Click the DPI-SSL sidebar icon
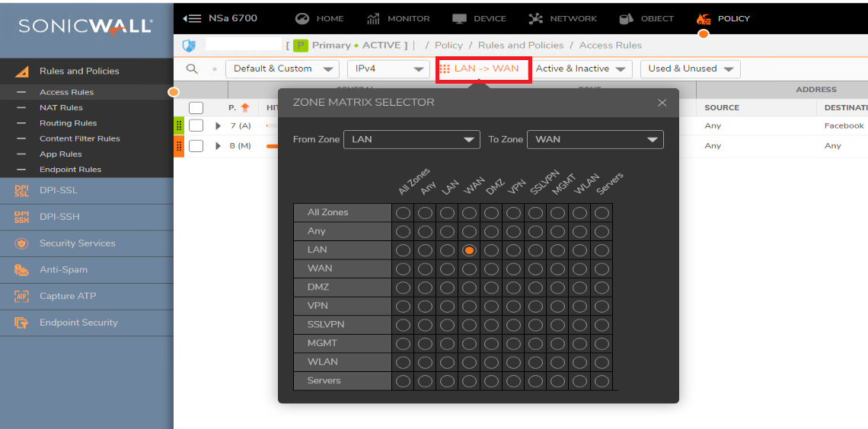Screen dimensions: 868x429 point(21,191)
